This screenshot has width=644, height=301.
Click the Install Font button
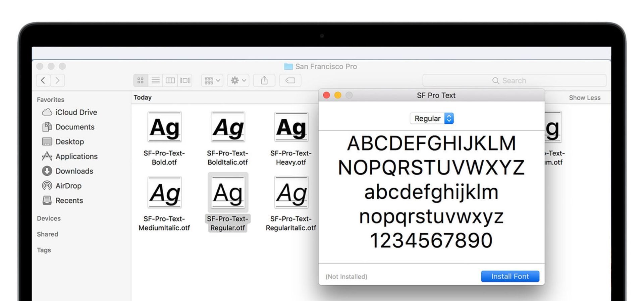coord(510,277)
